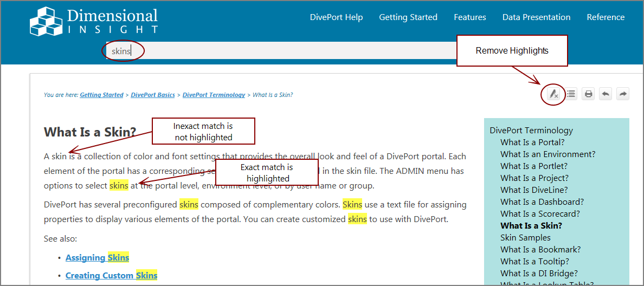The image size is (644, 286).
Task: Toggle the expand all list icon
Action: (x=571, y=94)
